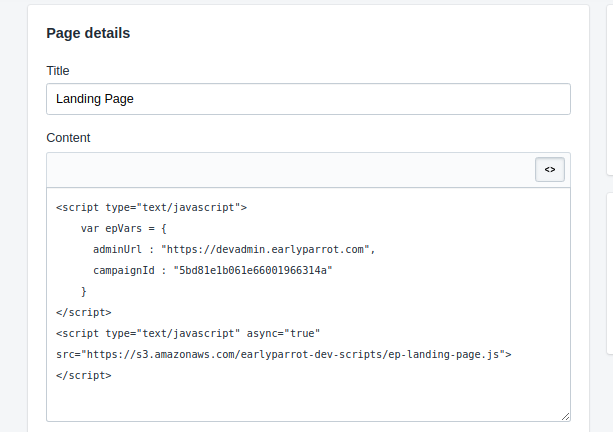
Task: Click the src amazonaws URL line
Action: tap(283, 355)
